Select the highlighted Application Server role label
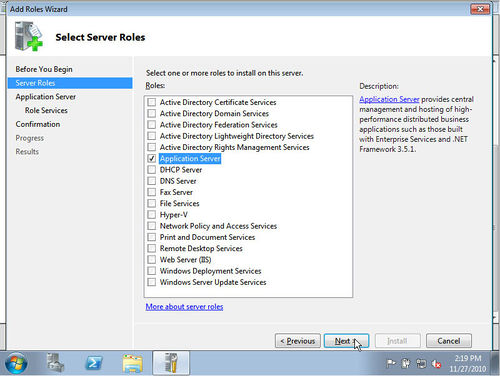Image resolution: width=500 pixels, height=376 pixels. 190,158
